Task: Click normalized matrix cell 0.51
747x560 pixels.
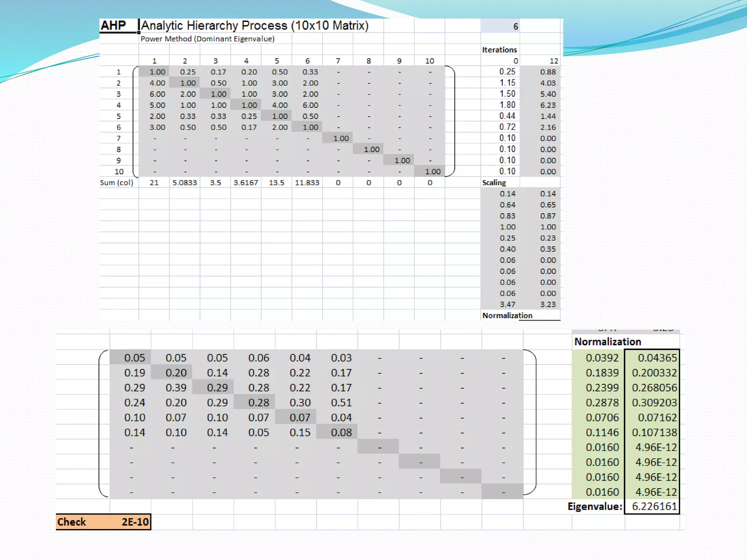Action: [341, 402]
